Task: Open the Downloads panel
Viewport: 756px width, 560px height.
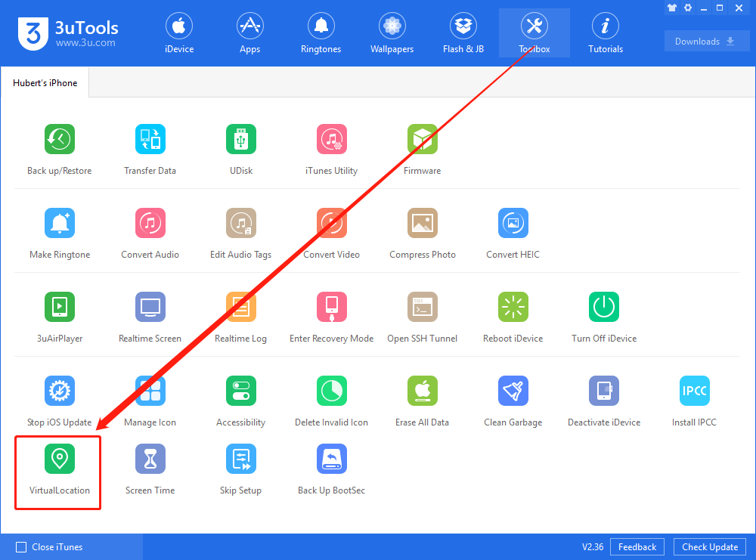Action: point(706,41)
